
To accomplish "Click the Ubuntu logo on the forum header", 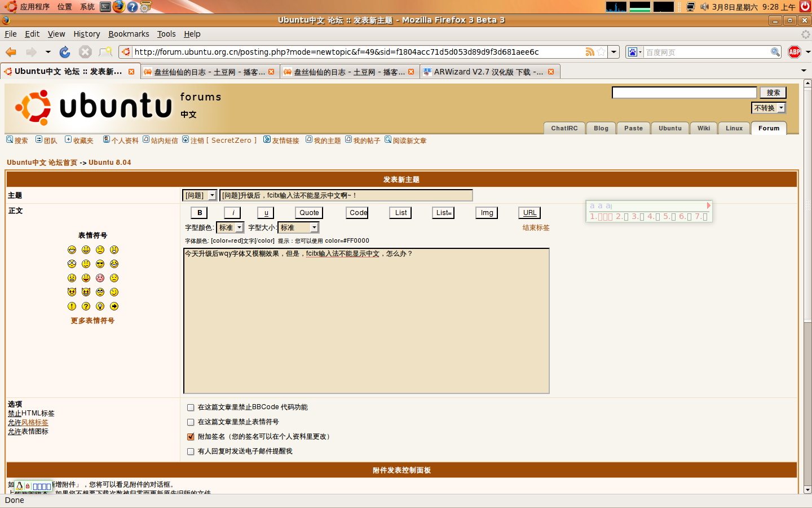I will click(94, 106).
